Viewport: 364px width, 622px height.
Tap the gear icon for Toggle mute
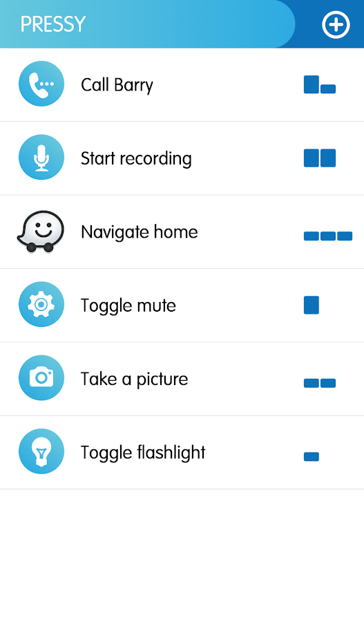[41, 304]
